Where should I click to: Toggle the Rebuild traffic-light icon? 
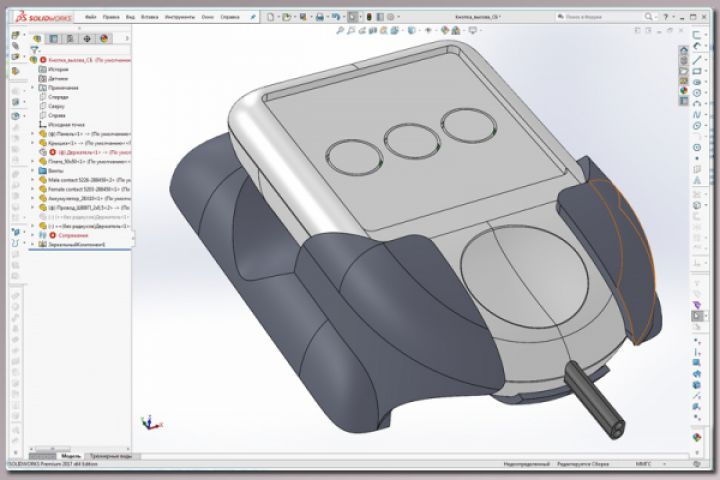[369, 17]
